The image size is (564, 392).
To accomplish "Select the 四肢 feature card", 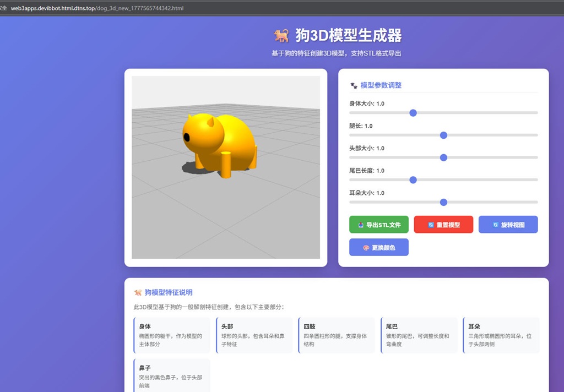I will (x=337, y=335).
